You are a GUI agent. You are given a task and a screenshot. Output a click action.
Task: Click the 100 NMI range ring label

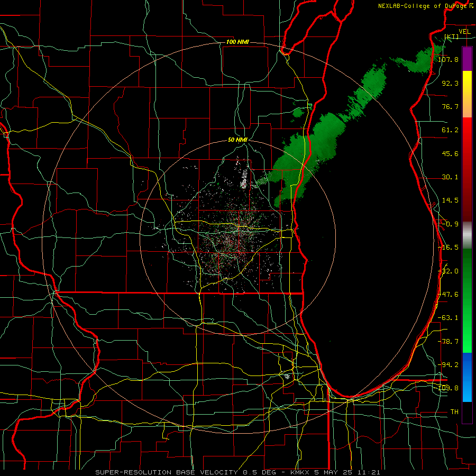point(237,42)
